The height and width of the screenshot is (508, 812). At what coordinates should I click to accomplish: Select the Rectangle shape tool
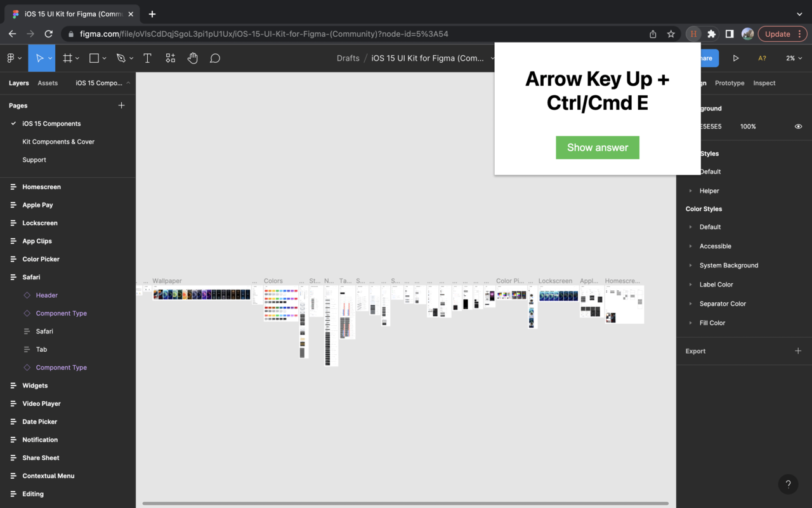click(x=94, y=58)
